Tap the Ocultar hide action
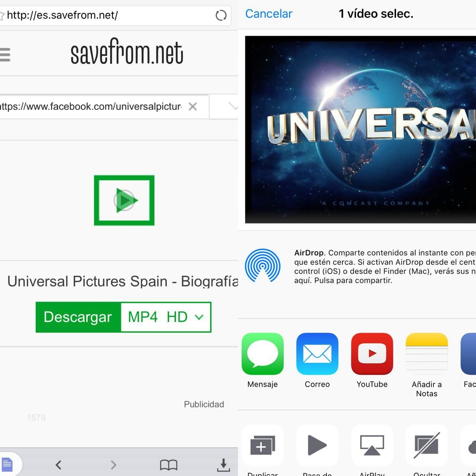 click(x=427, y=446)
